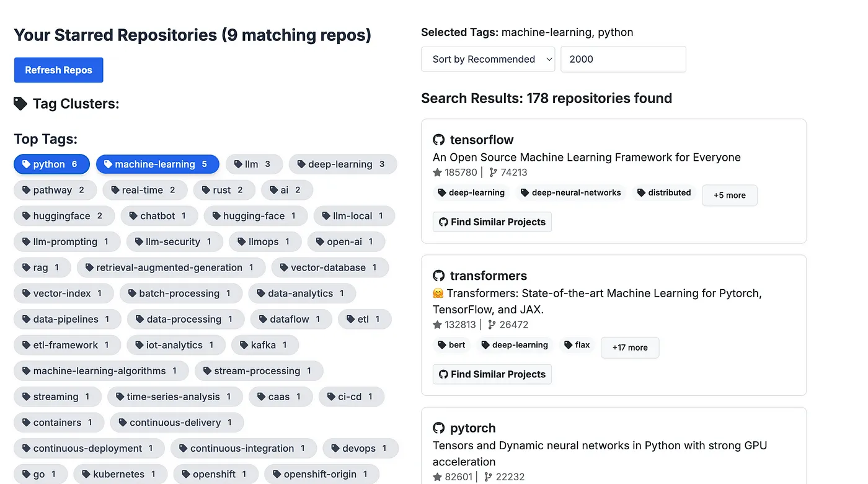This screenshot has width=868, height=484.
Task: Open the transformers repository title
Action: coord(489,276)
